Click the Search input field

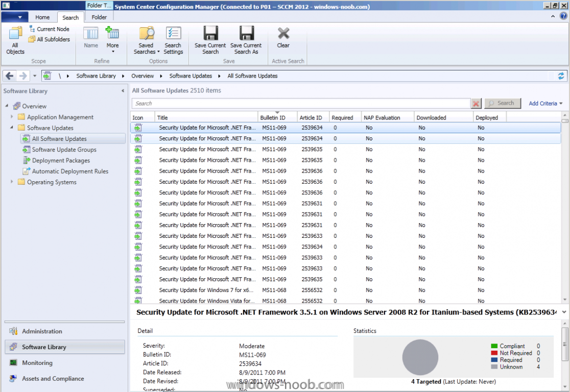pos(301,104)
